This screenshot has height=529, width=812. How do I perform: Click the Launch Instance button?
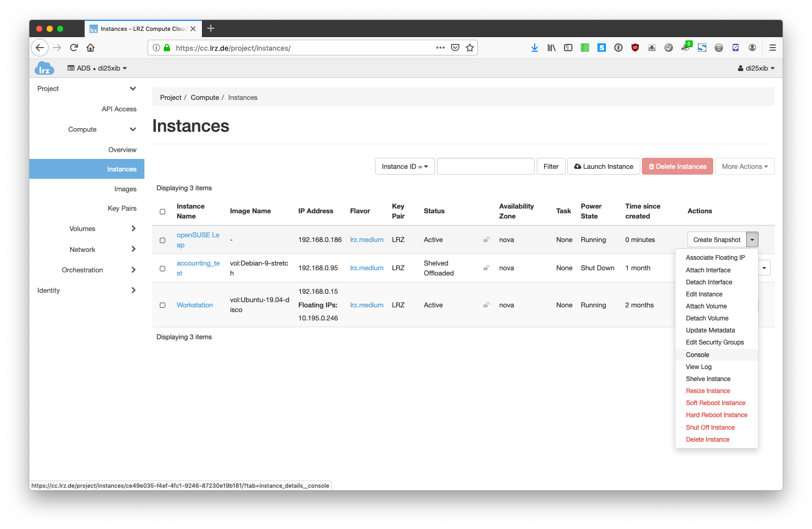point(604,167)
